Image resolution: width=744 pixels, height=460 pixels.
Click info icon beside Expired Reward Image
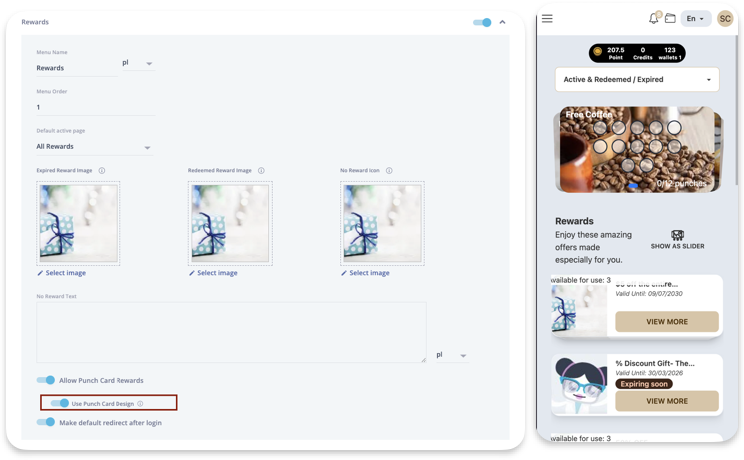(x=102, y=170)
